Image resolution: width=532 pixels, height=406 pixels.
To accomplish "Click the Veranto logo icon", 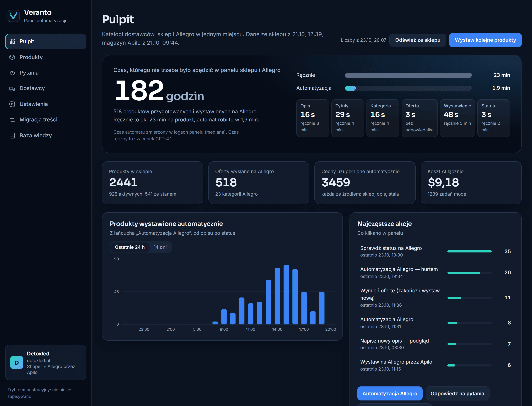I will point(13,16).
